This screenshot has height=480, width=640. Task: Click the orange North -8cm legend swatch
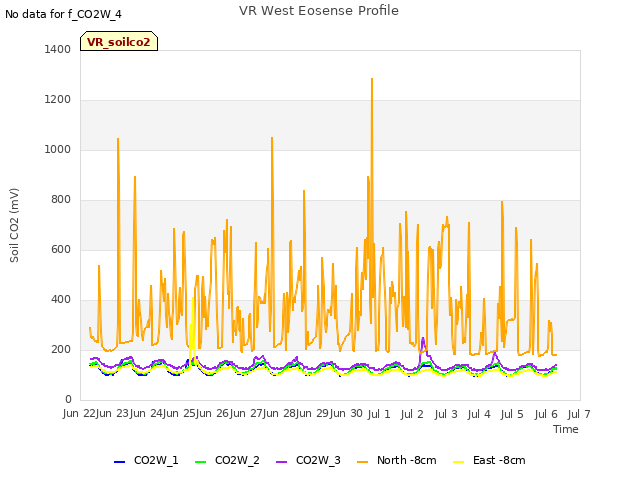click(x=362, y=462)
